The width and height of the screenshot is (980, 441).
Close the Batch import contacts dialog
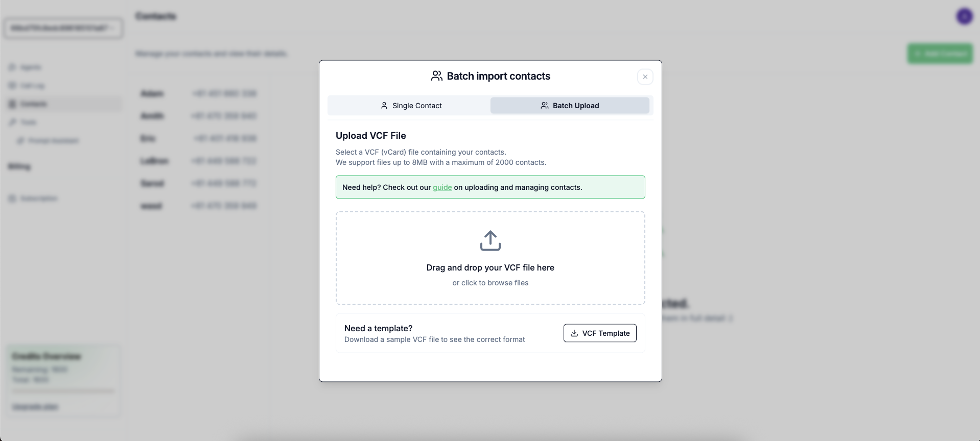click(645, 77)
